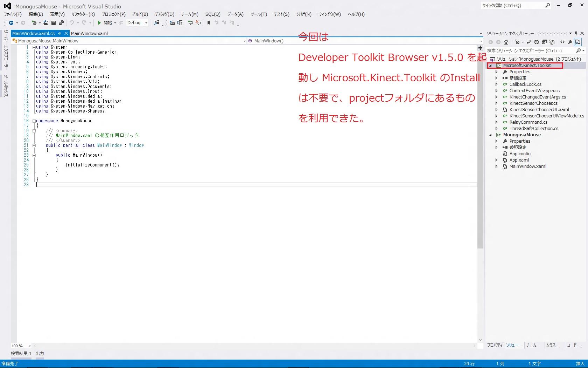The height and width of the screenshot is (368, 588).
Task: Select RelayCommand.cs in Solution Explorer
Action: (x=528, y=122)
